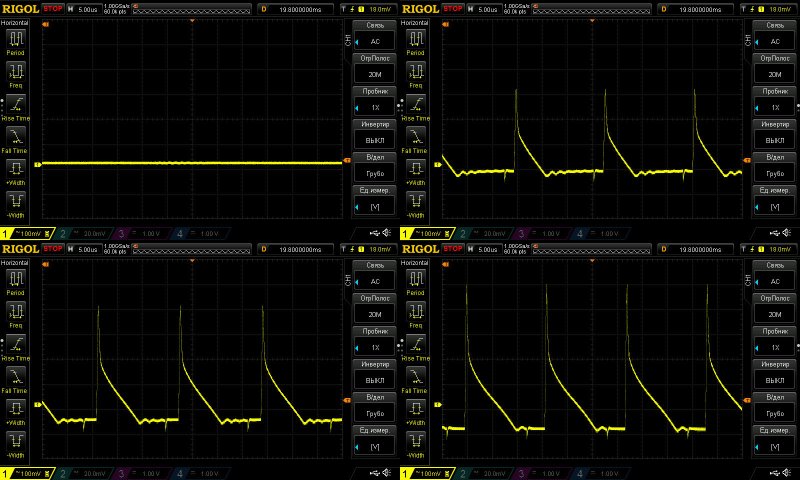Select Period measurement icon in top-left scope capture
Viewport: 800px width, 480px height.
(x=16, y=38)
